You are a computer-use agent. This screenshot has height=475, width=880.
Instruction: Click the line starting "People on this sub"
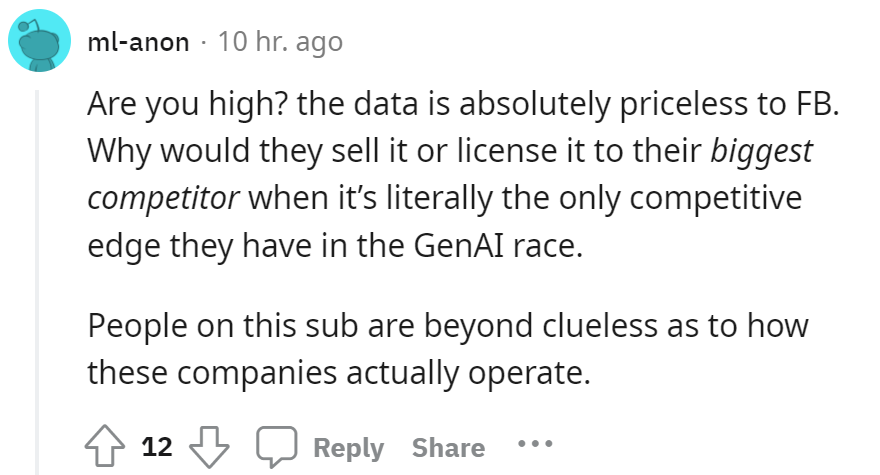(448, 326)
